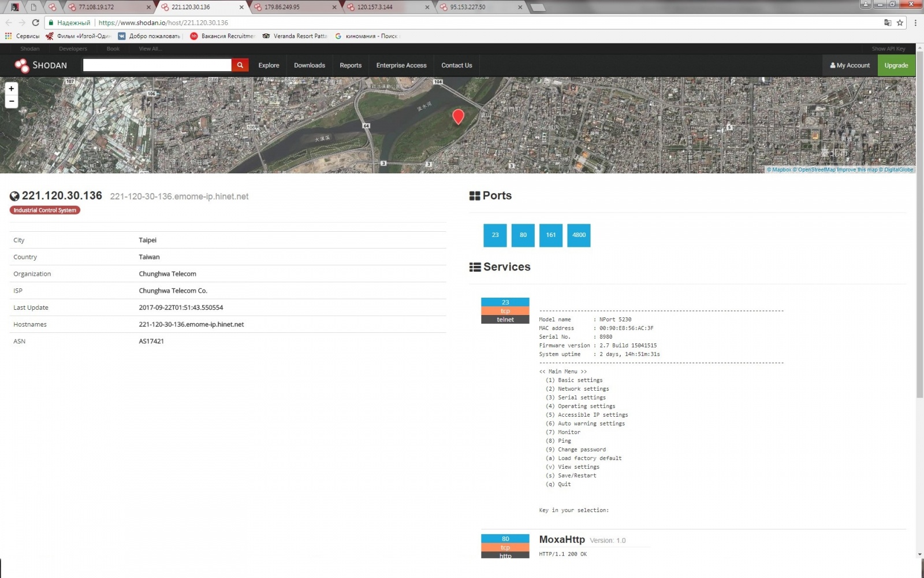Click the MoxaHttp service title
The image size is (924, 578).
562,539
